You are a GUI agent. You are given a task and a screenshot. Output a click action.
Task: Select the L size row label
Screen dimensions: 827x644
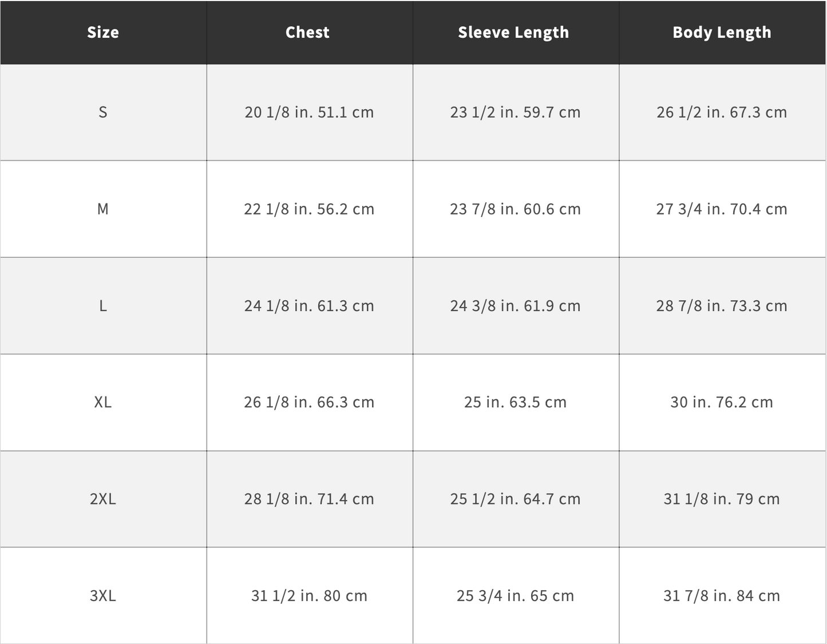103,306
